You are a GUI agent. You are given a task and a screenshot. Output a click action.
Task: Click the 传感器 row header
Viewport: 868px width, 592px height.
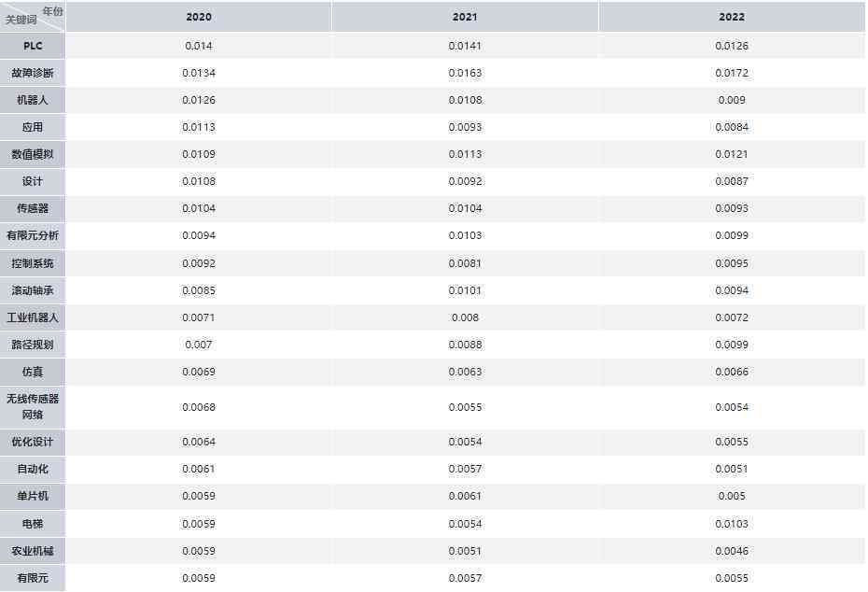[33, 209]
